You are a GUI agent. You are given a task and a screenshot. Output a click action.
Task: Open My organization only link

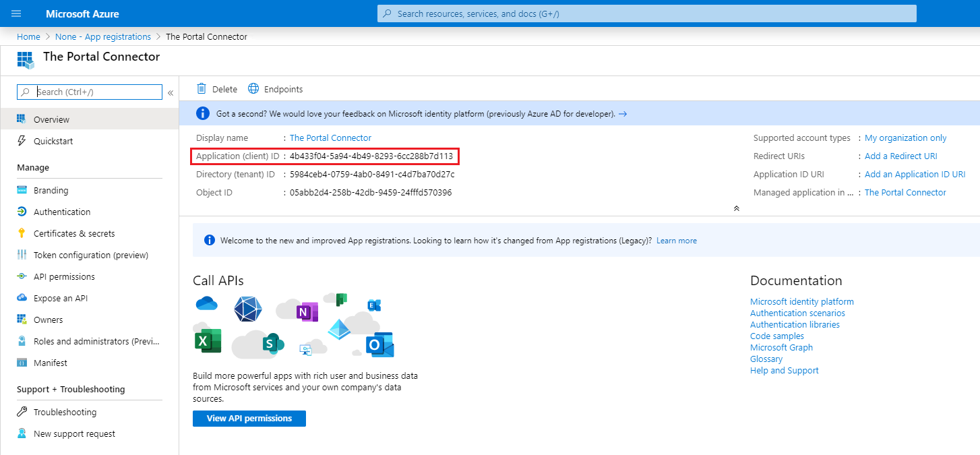[906, 138]
